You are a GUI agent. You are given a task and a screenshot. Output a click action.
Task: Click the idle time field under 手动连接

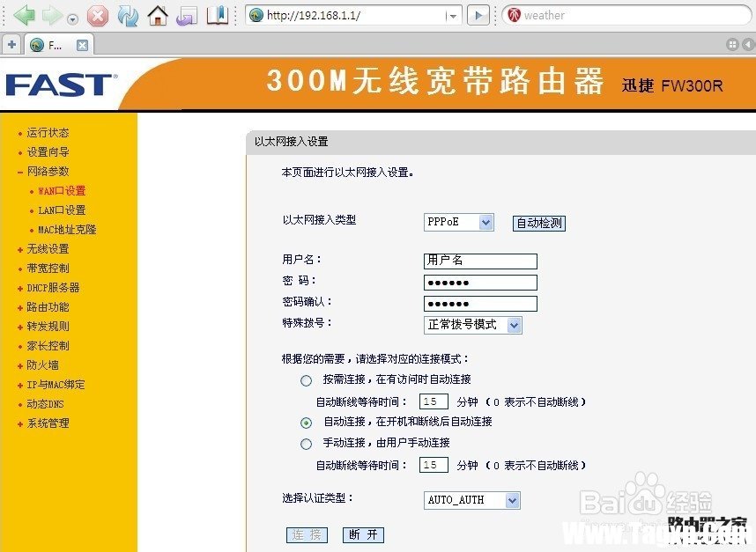pyautogui.click(x=434, y=465)
